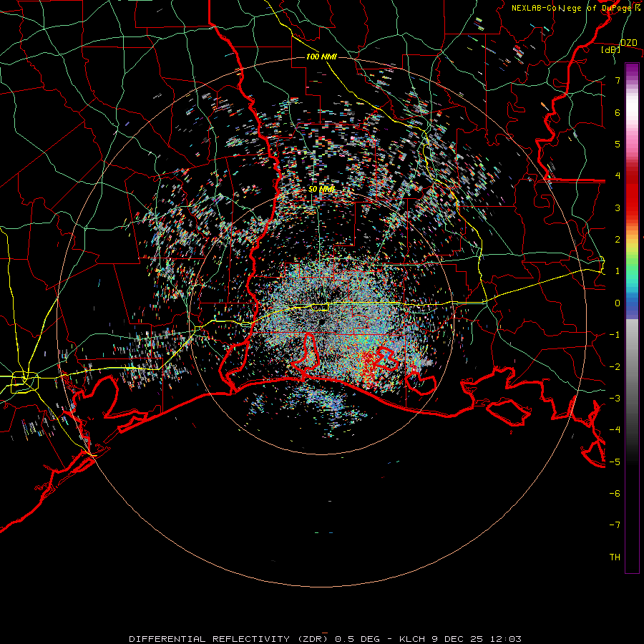
Task: Click the '1' value on the color scale
Action: [618, 271]
